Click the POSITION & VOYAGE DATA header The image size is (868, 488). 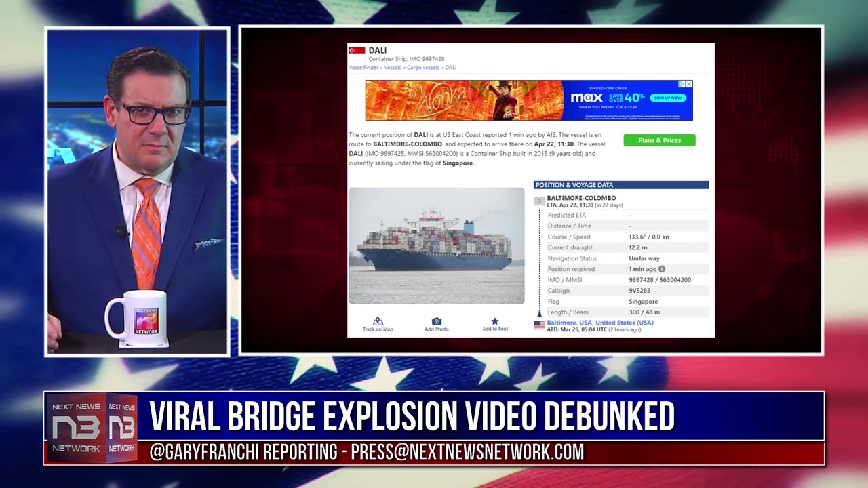pos(621,185)
